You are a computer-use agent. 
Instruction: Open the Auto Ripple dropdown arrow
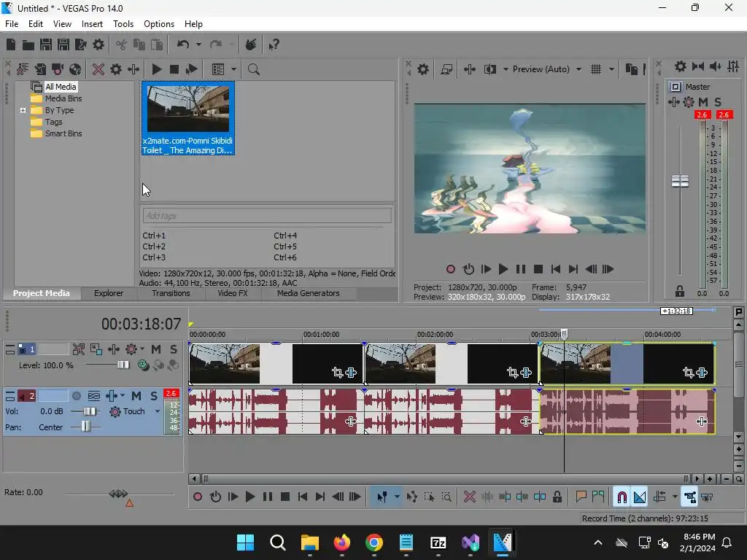point(675,497)
